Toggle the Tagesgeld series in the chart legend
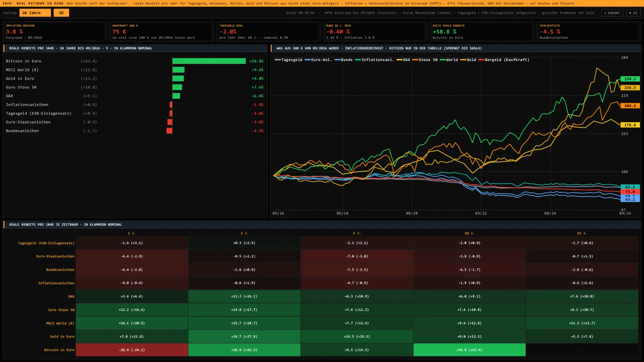Viewport: 644px width, 362px height. [288, 60]
